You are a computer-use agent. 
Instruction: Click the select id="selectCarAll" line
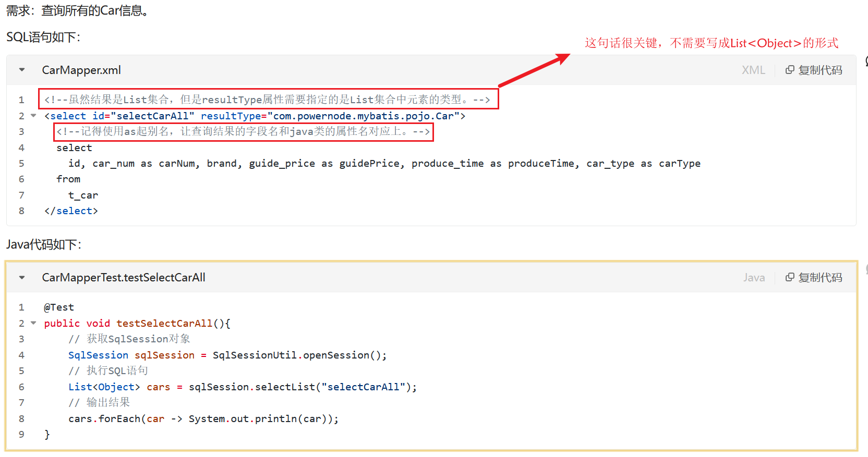pos(255,116)
